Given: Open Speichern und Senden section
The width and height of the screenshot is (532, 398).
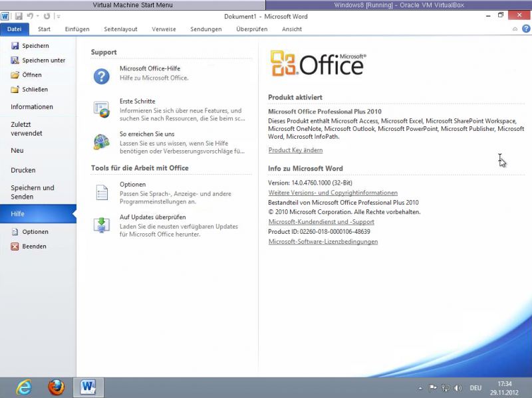Looking at the screenshot, I should pyautogui.click(x=38, y=192).
